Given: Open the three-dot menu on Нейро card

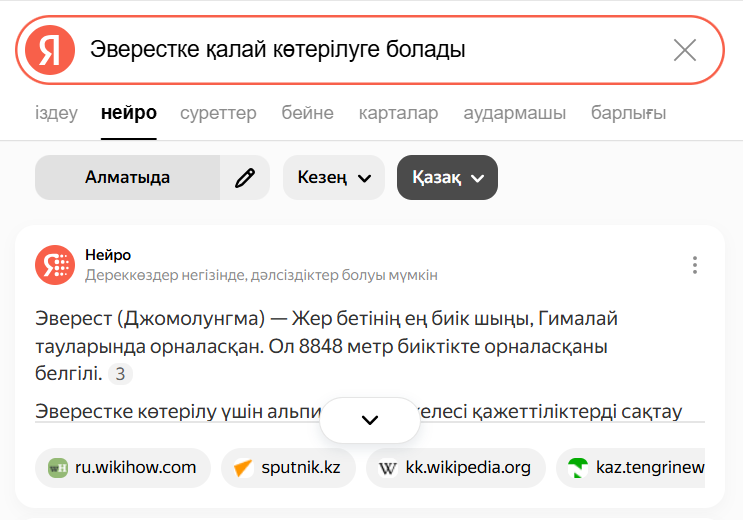Looking at the screenshot, I should 694,265.
